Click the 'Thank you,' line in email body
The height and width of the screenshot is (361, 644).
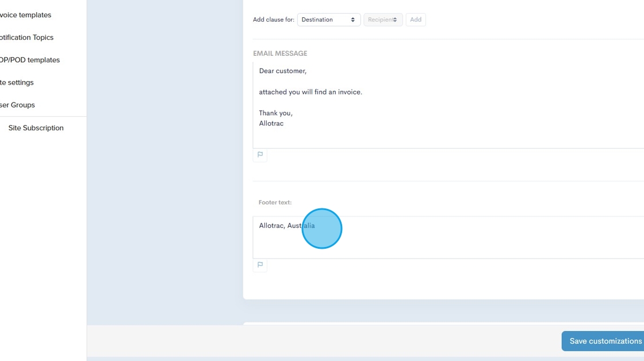(x=275, y=113)
